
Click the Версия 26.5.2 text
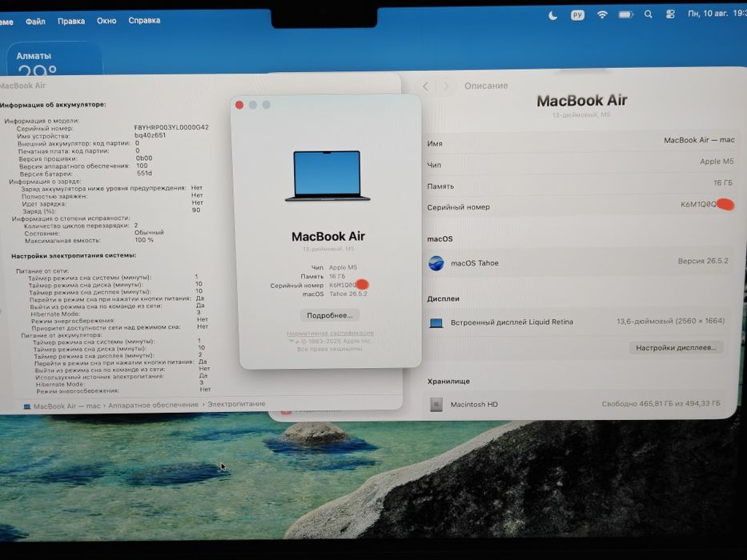click(703, 261)
